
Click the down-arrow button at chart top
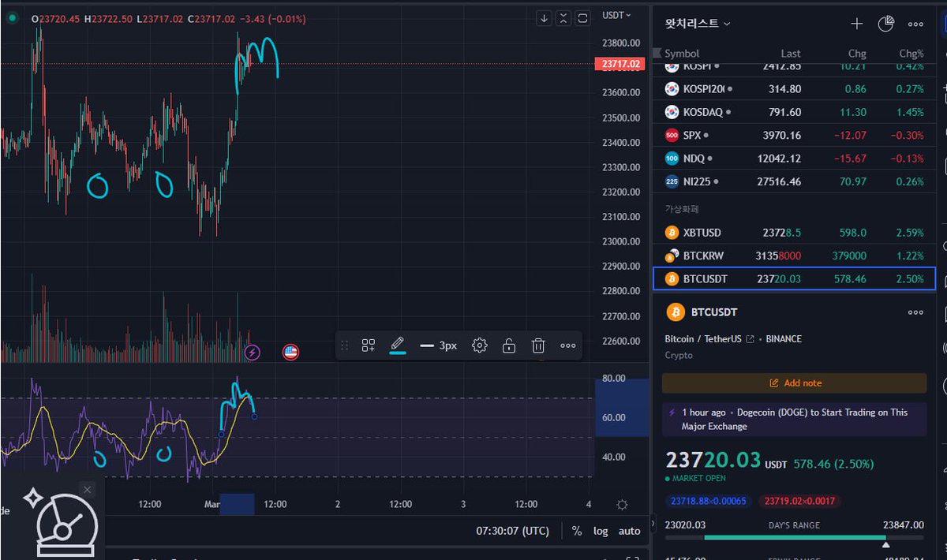coord(544,18)
